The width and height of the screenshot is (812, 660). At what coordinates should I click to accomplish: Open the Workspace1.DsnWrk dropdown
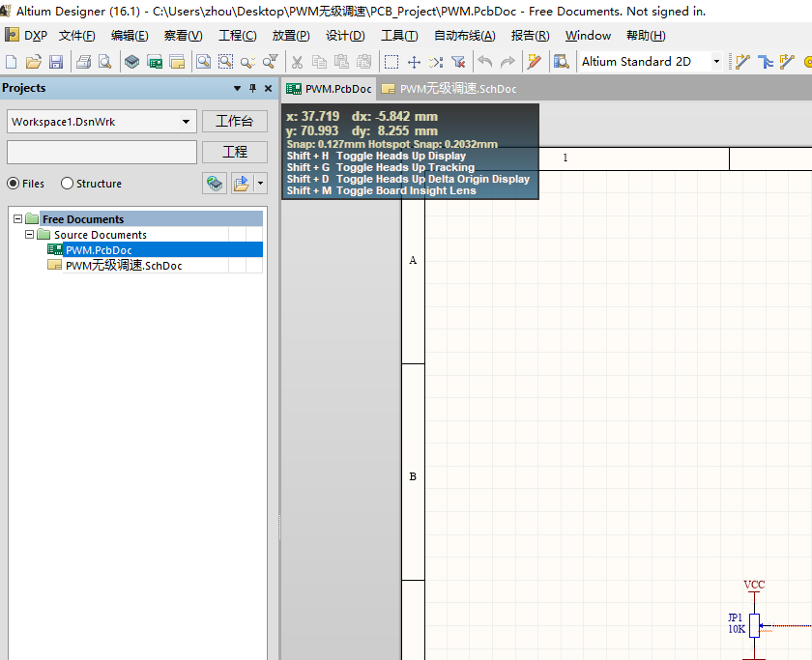186,122
